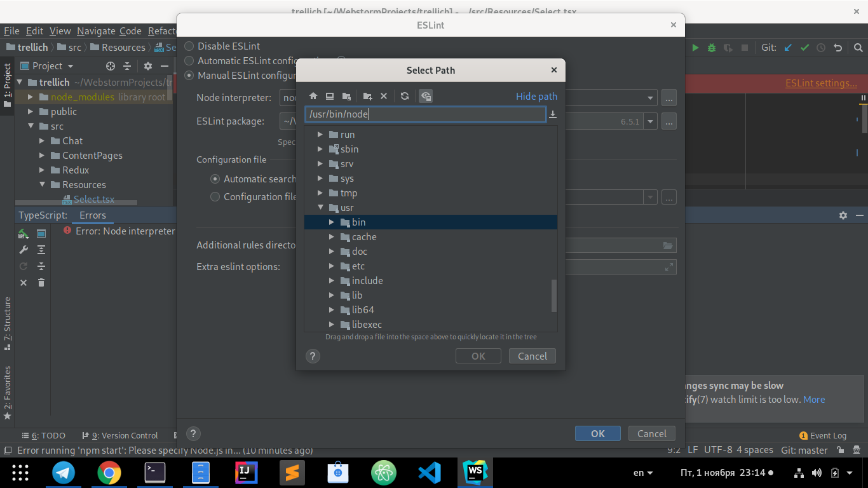This screenshot has width=868, height=488.
Task: Collapse the usr folder in tree
Action: (320, 208)
